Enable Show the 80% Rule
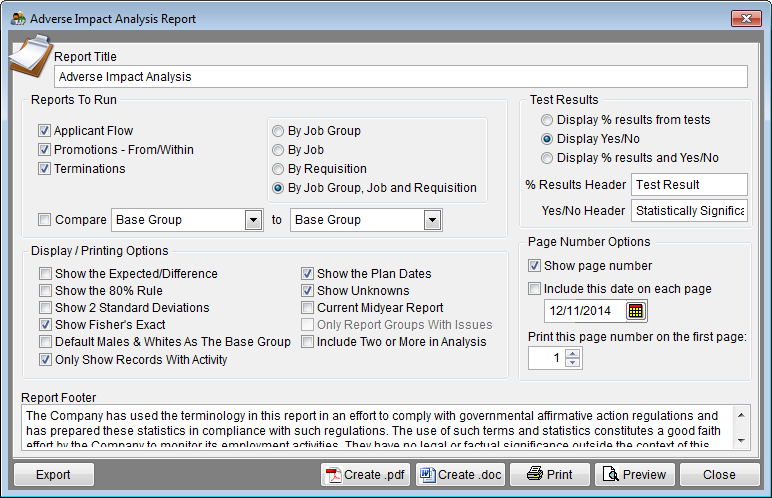This screenshot has height=498, width=772. pyautogui.click(x=45, y=291)
